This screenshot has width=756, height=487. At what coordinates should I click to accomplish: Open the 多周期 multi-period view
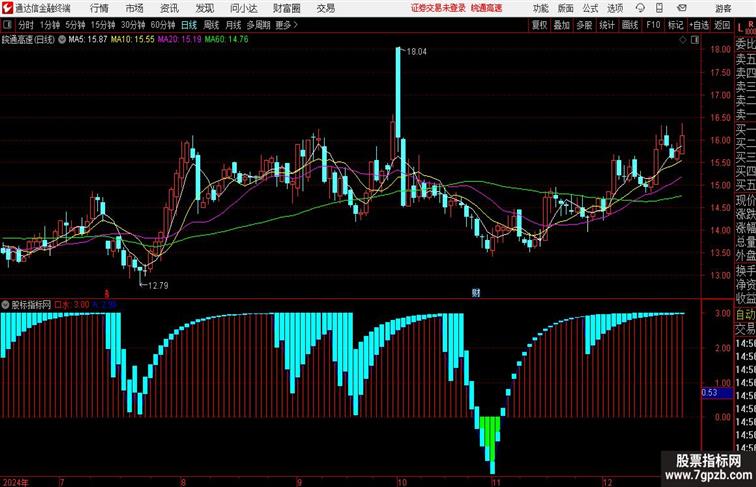(x=258, y=25)
